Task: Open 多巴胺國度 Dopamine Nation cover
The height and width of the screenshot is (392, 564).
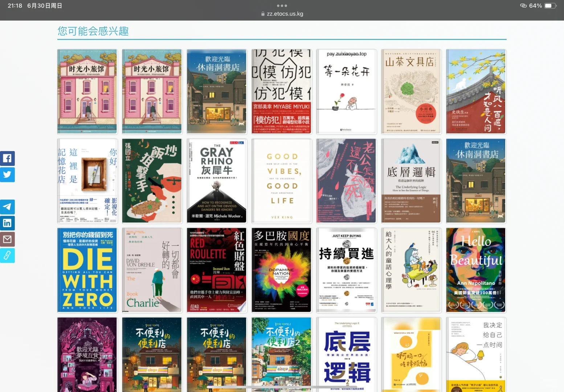Action: (282, 270)
